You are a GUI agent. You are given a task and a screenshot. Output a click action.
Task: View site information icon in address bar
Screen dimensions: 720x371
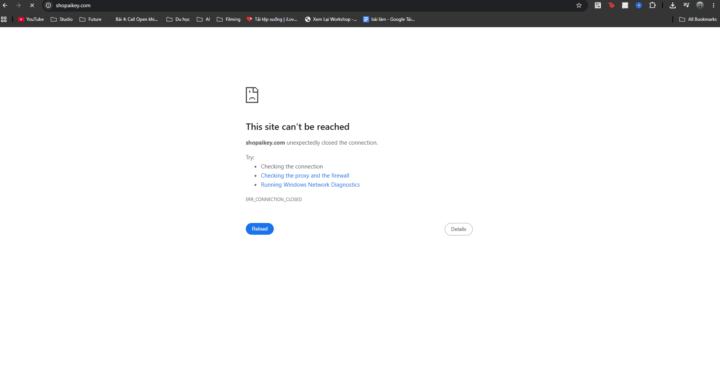pyautogui.click(x=48, y=6)
